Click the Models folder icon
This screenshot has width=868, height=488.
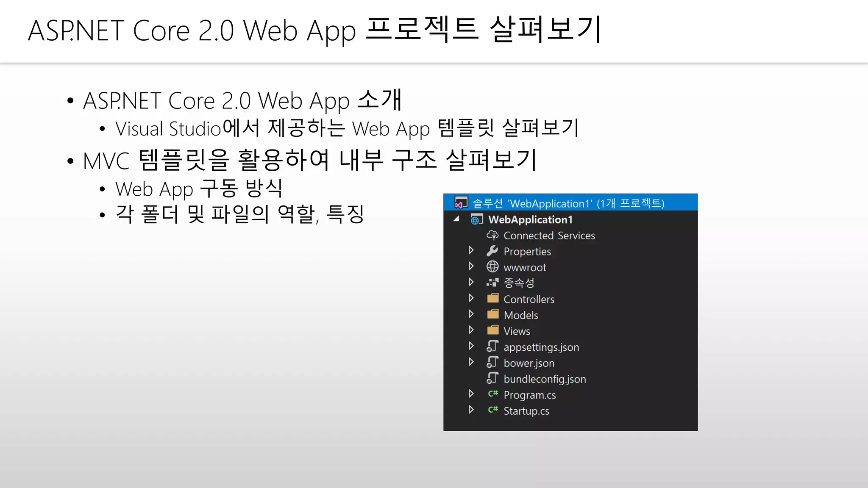pos(493,314)
